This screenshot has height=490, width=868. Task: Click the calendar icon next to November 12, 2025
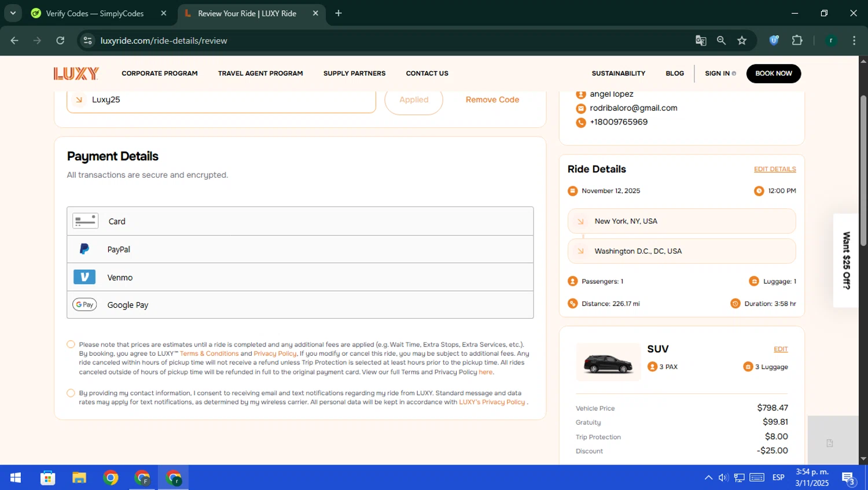coord(573,191)
